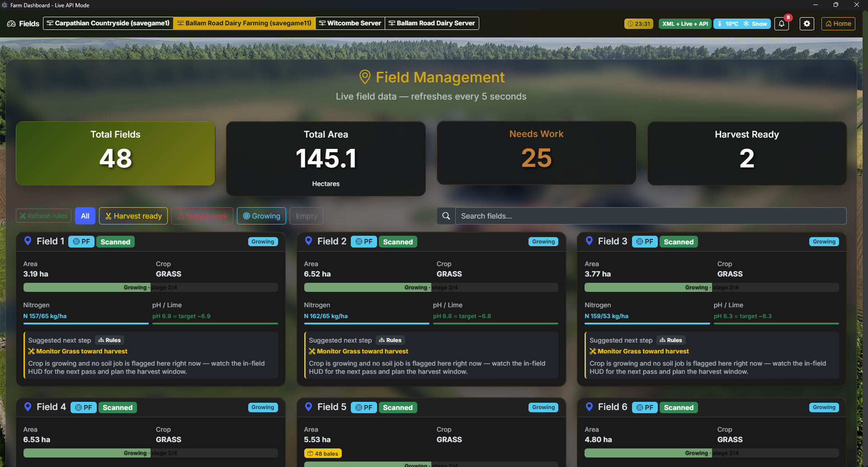Viewport: 868px width, 467px height.
Task: Open the Total Area summary card
Action: click(x=325, y=159)
